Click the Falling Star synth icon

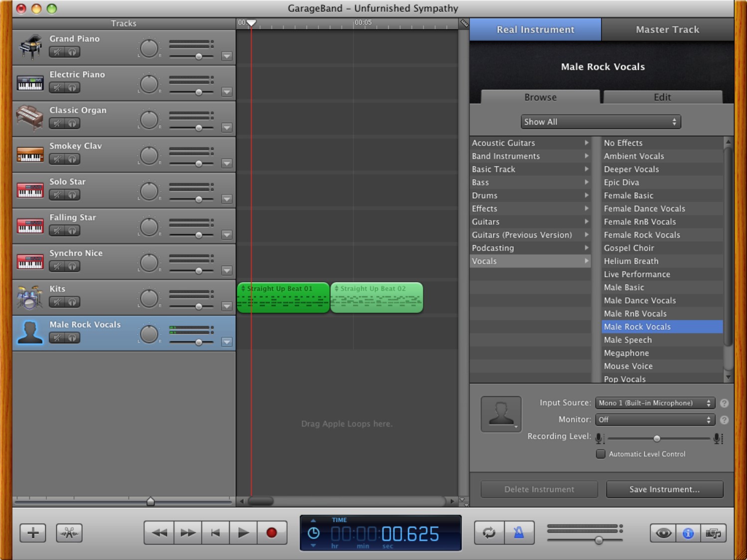point(30,226)
